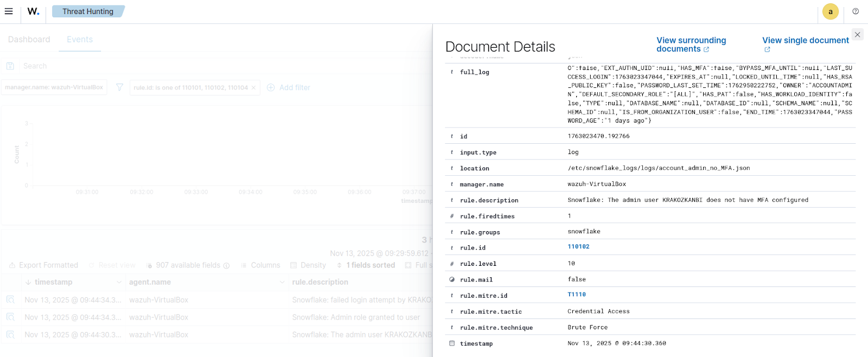Open the change-all-filters funnel icon
Image resolution: width=868 pixels, height=357 pixels.
pos(120,87)
